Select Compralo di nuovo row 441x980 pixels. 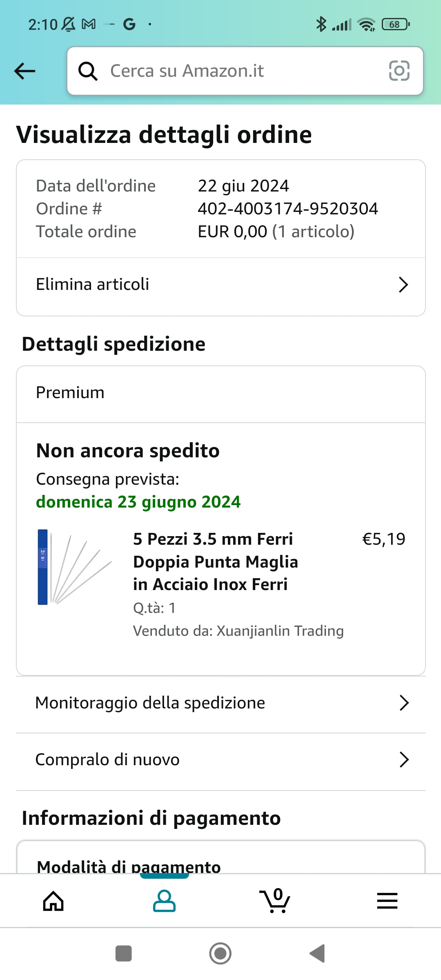click(107, 759)
